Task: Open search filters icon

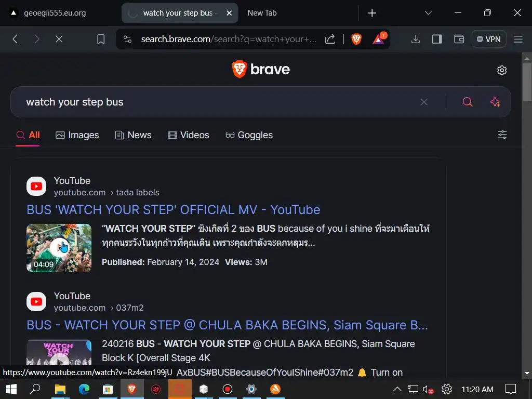Action: point(502,135)
